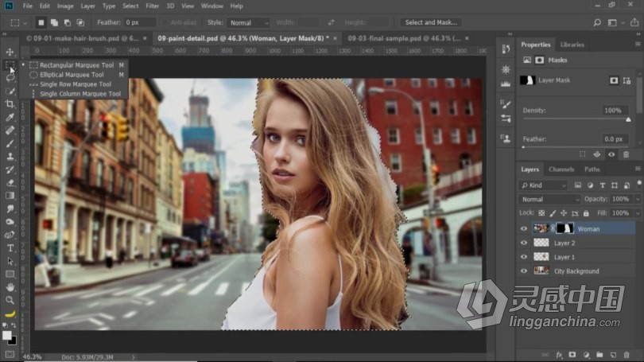Image resolution: width=644 pixels, height=362 pixels.
Task: Choose Single Row Marquee Tool
Action: click(77, 84)
